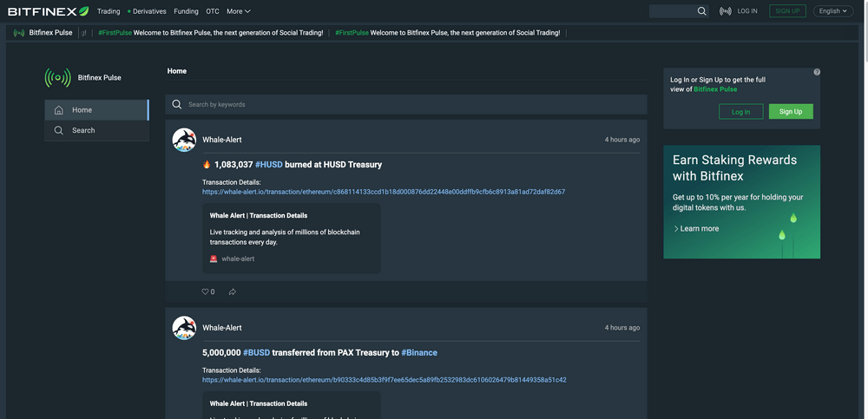Click the #HUSD hashtag
868x419 pixels.
[269, 164]
